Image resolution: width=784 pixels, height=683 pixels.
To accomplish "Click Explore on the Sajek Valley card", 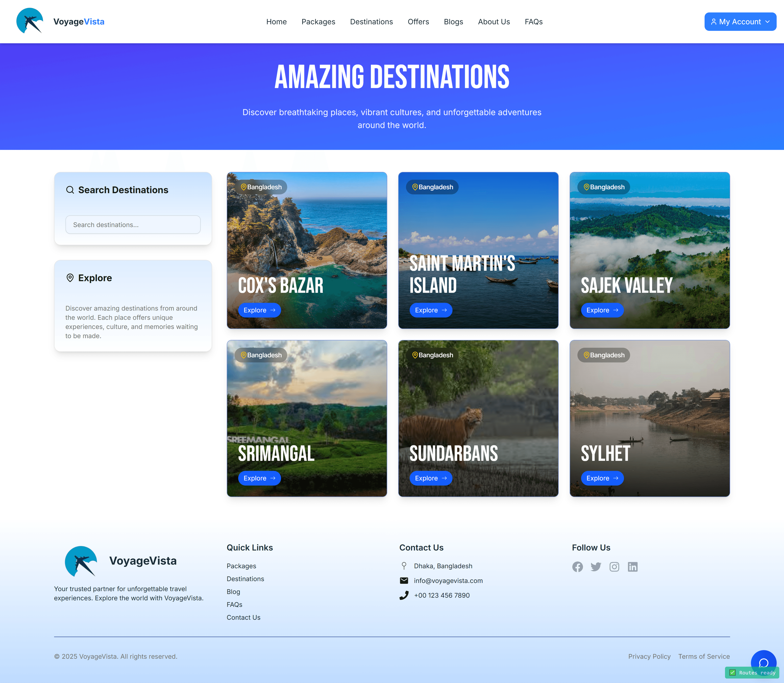I will point(602,310).
